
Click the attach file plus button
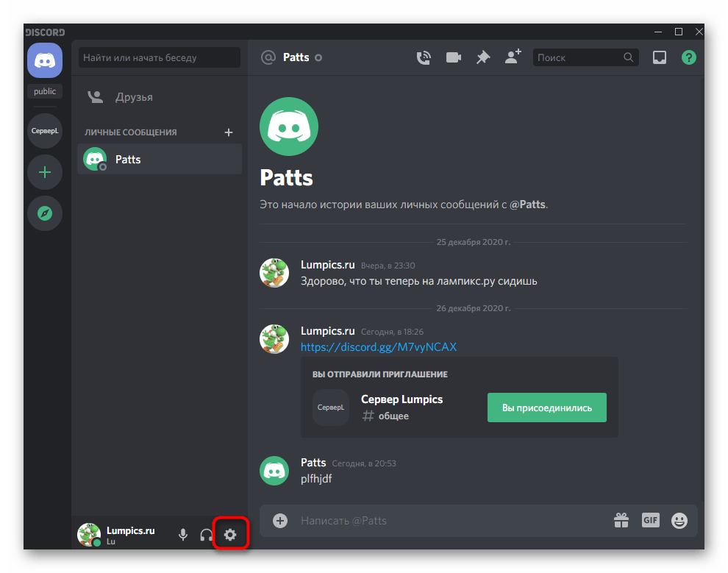[280, 521]
